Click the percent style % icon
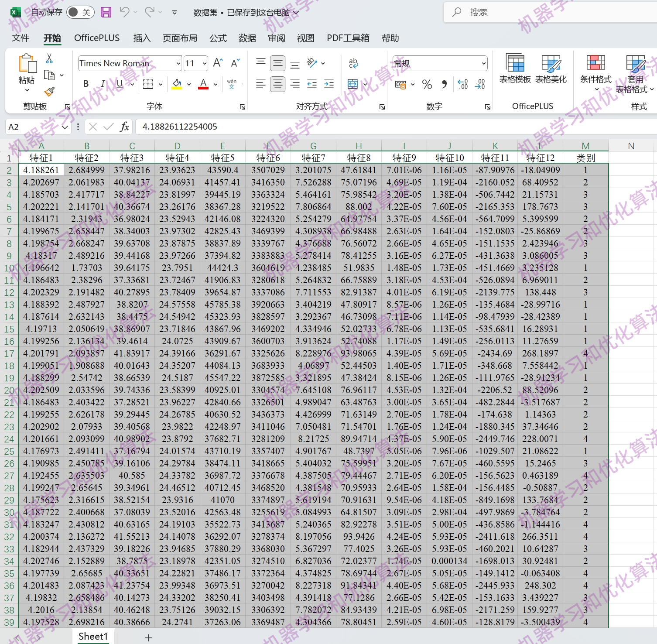Screen dimensions: 657x644 427,85
